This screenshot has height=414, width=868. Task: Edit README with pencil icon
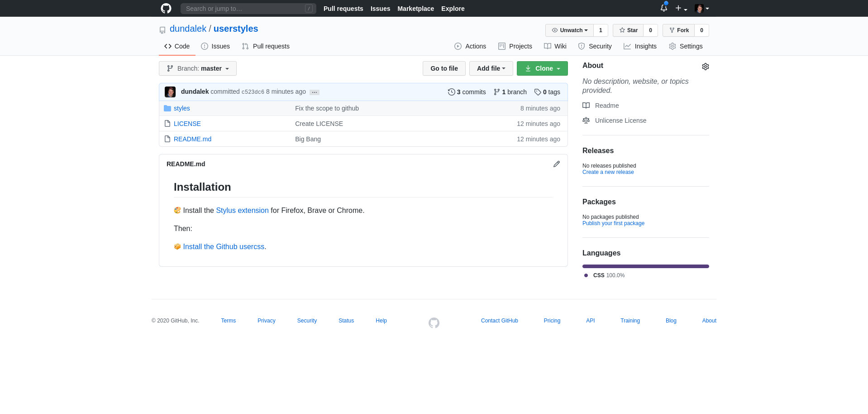[557, 164]
